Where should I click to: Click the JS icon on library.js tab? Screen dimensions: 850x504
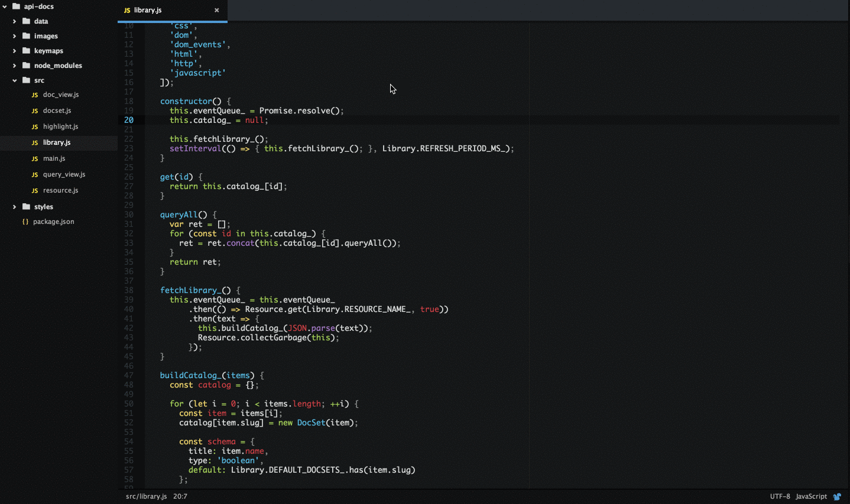click(127, 11)
